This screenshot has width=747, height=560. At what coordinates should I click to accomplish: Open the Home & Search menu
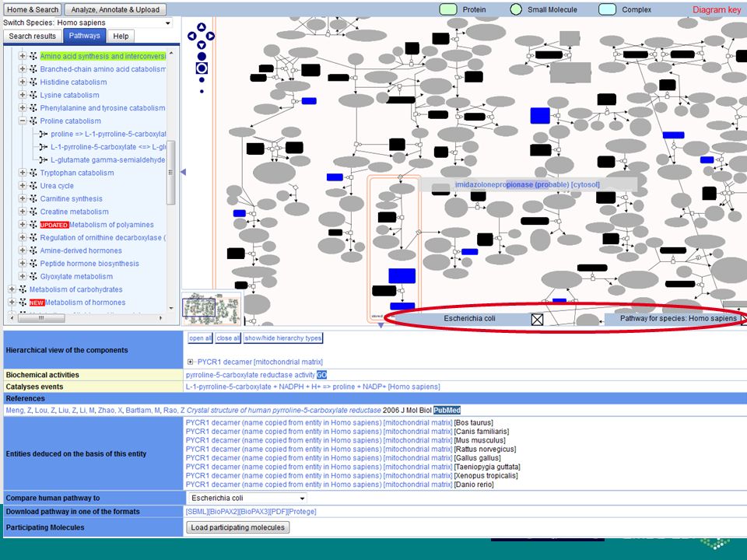point(33,9)
